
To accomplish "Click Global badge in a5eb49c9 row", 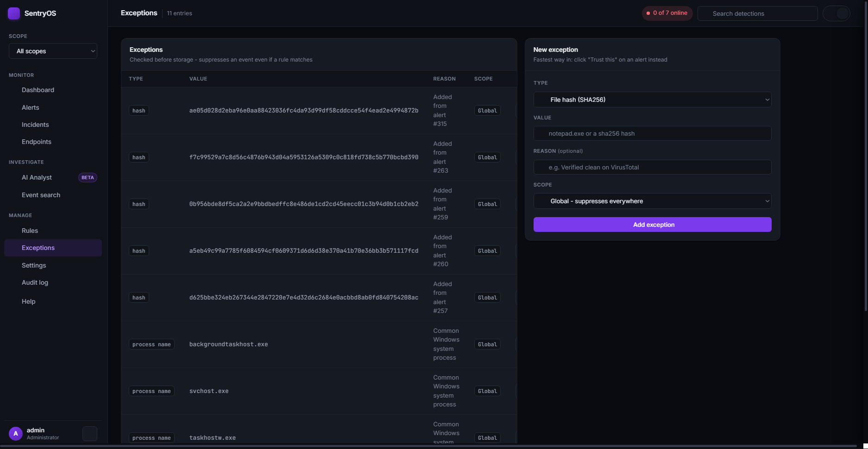I will pyautogui.click(x=487, y=251).
